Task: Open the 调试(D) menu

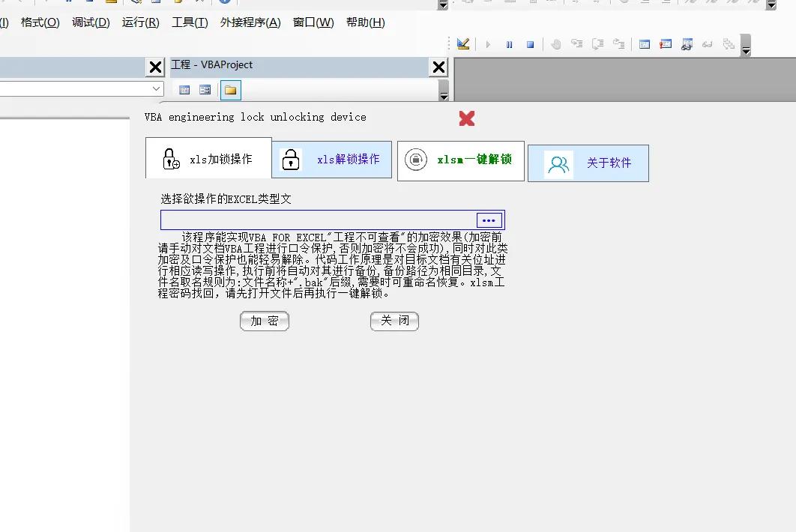Action: tap(91, 22)
